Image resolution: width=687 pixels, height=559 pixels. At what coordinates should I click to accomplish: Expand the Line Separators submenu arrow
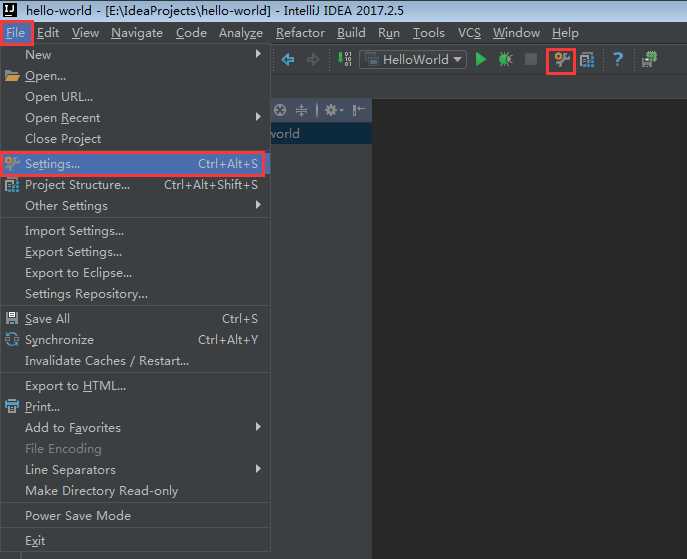pyautogui.click(x=259, y=469)
